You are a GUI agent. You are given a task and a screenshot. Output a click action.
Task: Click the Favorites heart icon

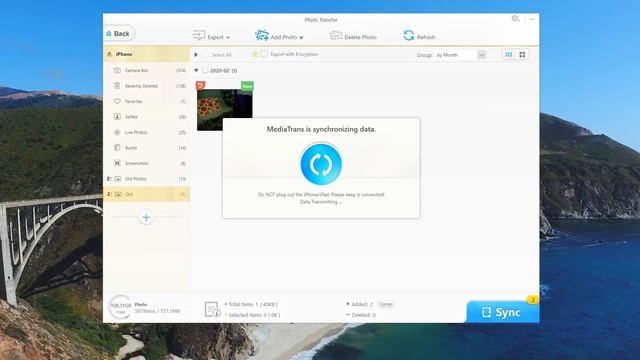[x=117, y=101]
